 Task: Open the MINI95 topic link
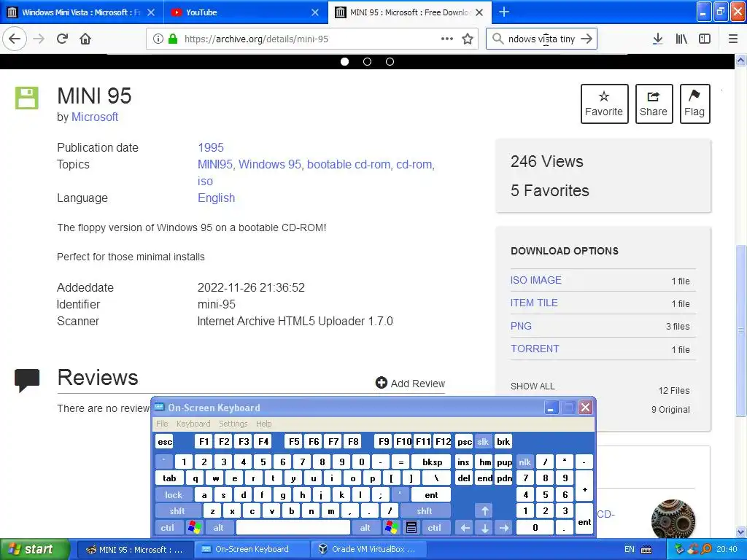(x=215, y=164)
